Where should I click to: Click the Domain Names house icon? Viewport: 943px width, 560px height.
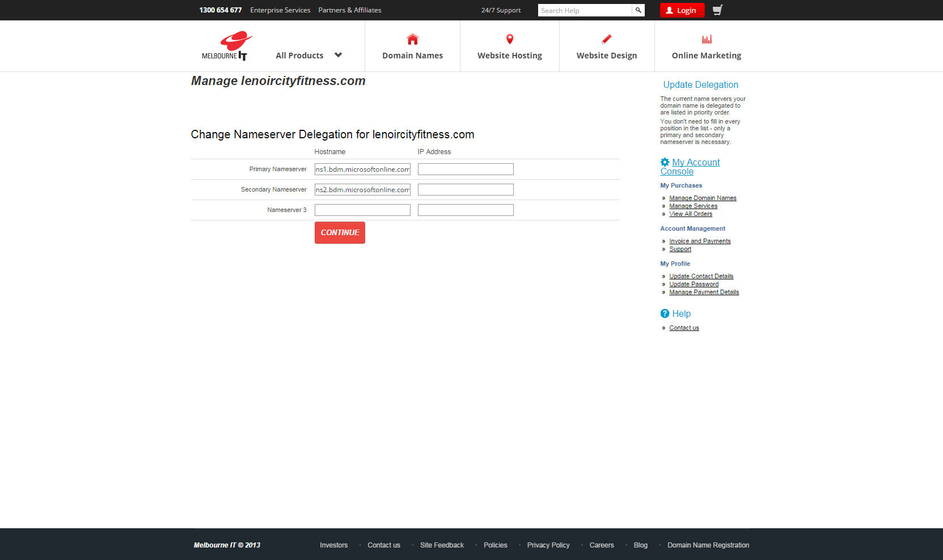(413, 39)
